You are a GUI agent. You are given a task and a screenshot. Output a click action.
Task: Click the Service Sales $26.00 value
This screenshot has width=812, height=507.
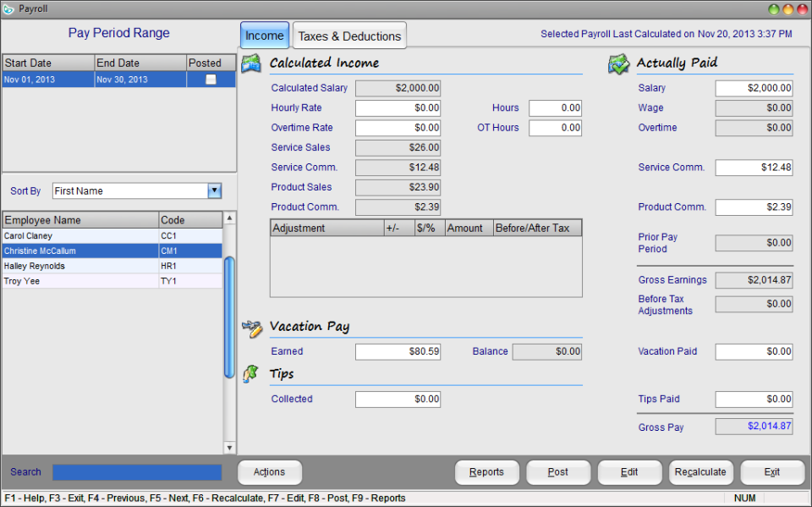(398, 148)
